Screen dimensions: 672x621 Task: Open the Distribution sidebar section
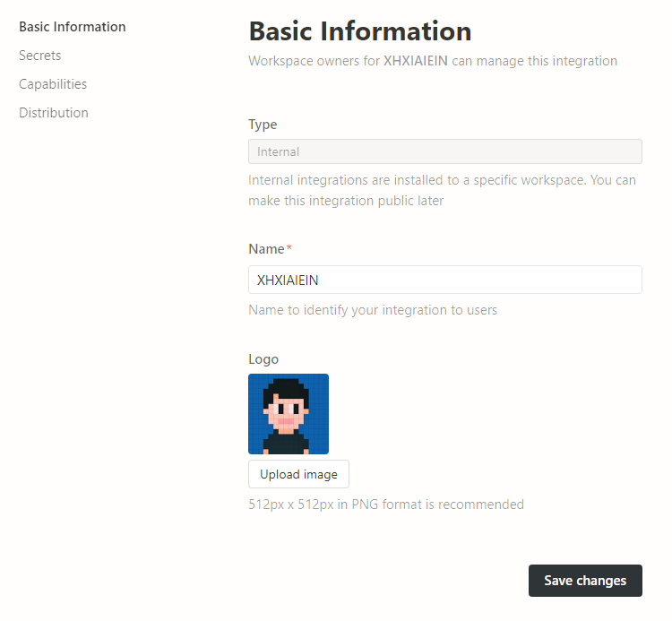(x=54, y=113)
